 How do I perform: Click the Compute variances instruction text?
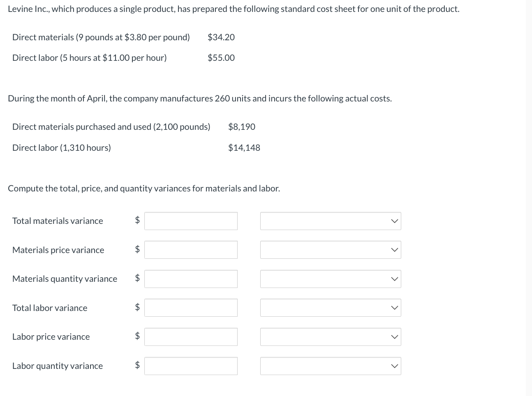click(x=144, y=189)
